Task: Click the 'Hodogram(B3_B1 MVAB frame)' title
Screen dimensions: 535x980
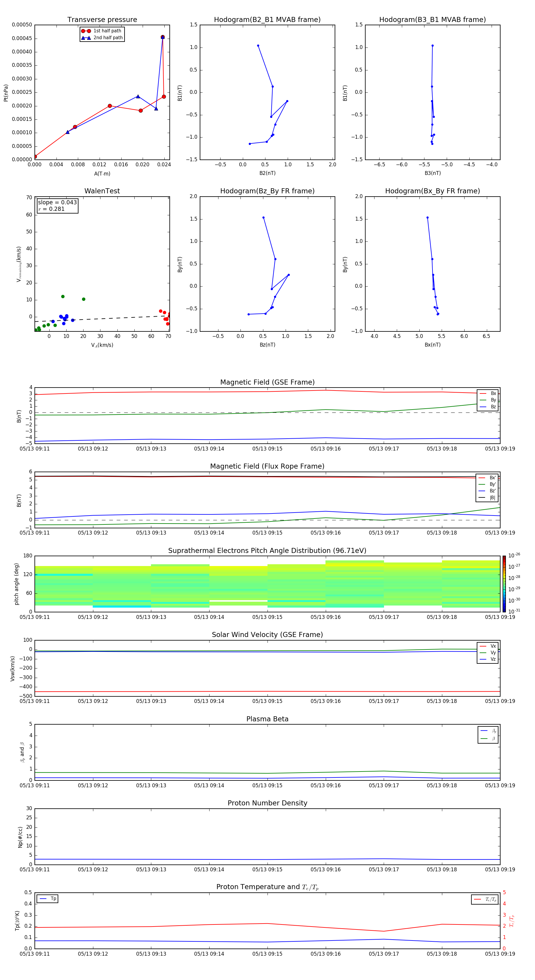Action: click(432, 19)
